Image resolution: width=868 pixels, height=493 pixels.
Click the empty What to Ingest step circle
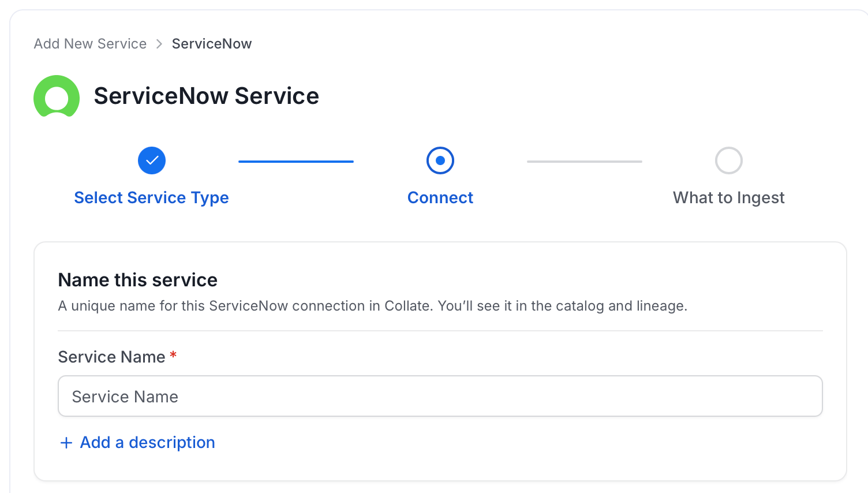click(x=729, y=160)
